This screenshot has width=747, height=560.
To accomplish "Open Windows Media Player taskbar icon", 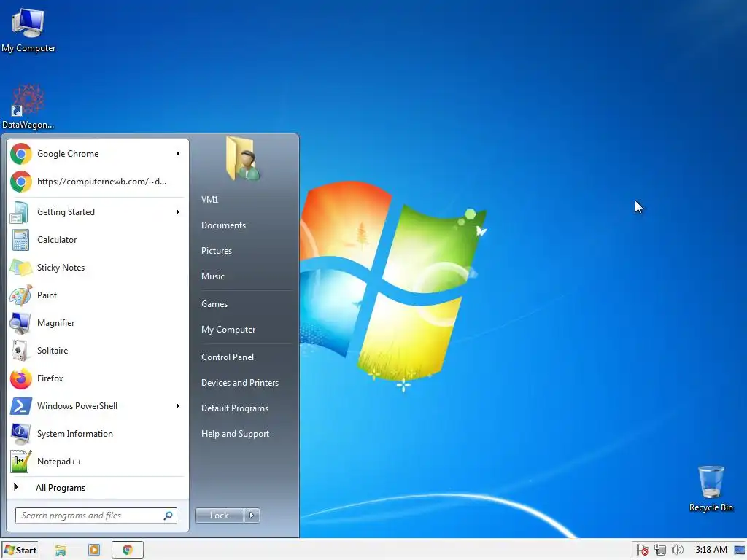I will [94, 550].
